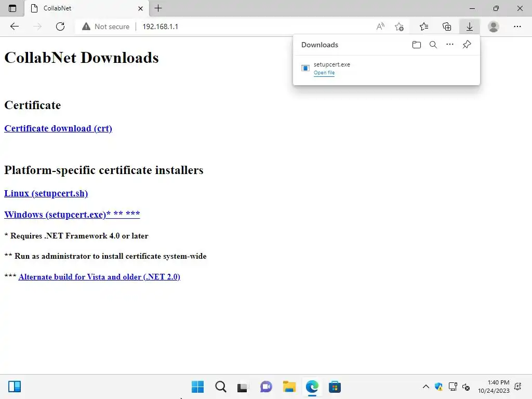
Task: Open more options in Downloads panel
Action: tap(449, 45)
